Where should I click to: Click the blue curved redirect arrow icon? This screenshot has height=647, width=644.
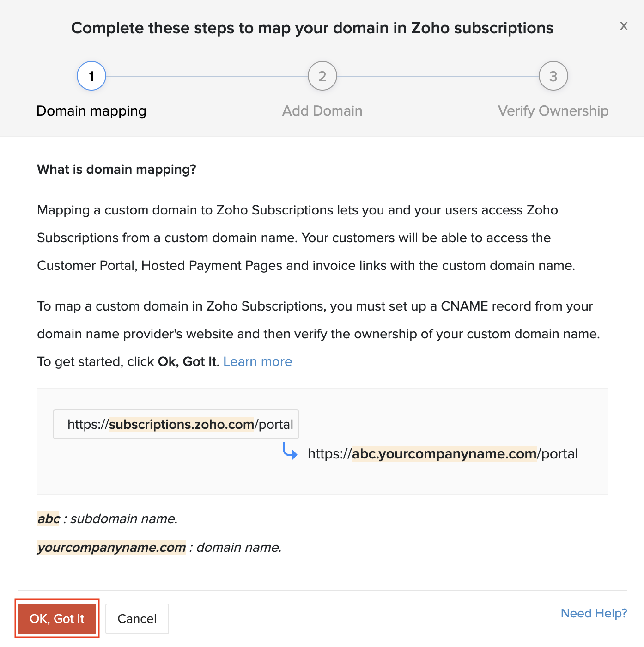click(x=290, y=453)
